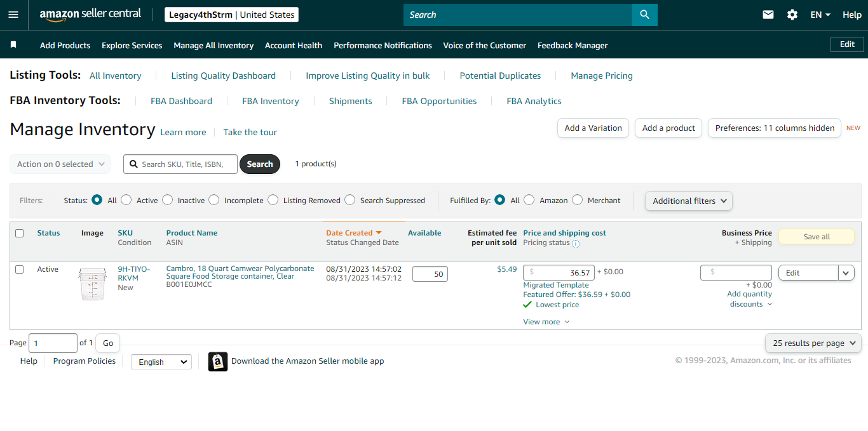
Task: Select the Active status filter
Action: coord(126,200)
